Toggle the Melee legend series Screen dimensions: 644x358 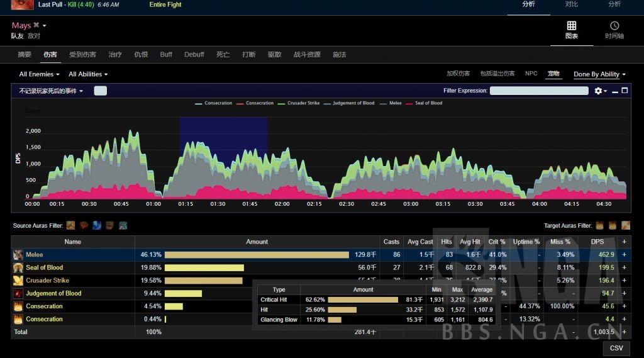[x=391, y=103]
